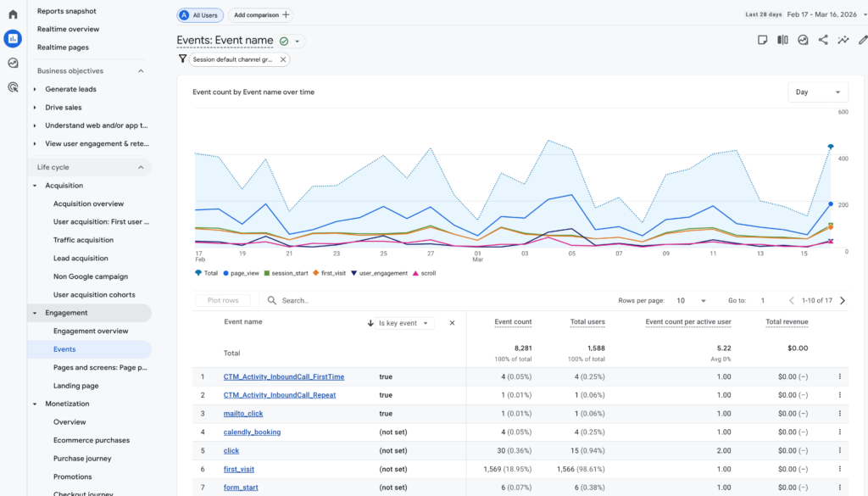Image resolution: width=868 pixels, height=496 pixels.
Task: Open the Advertising section icon
Action: [x=11, y=86]
